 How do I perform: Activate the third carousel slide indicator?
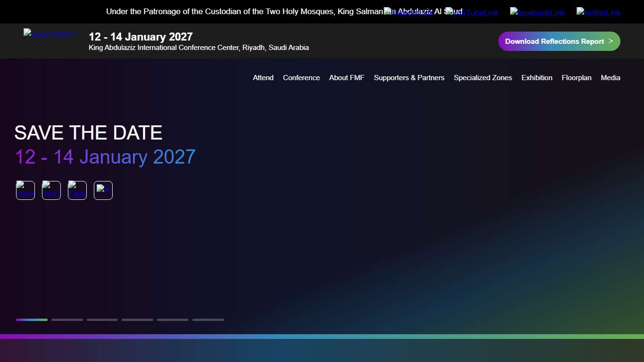coord(102,320)
